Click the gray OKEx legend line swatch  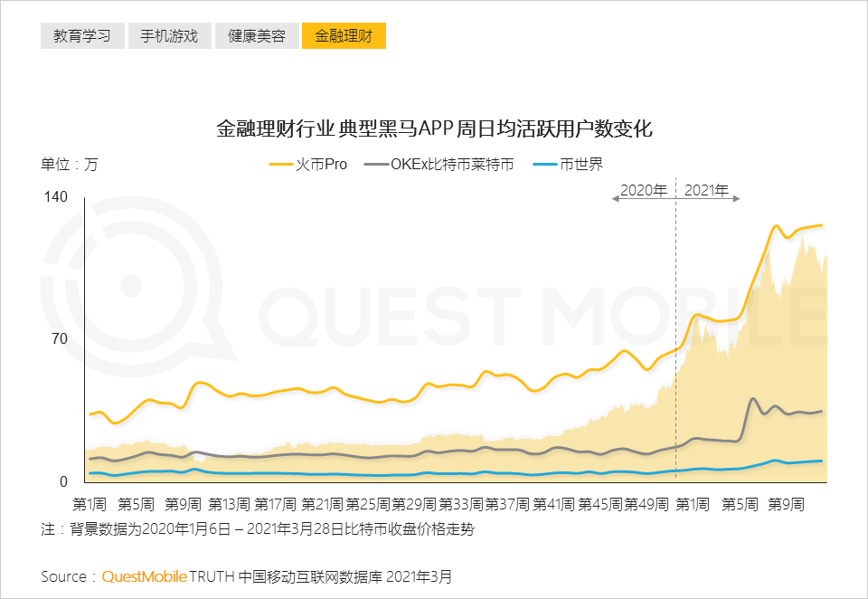(x=376, y=165)
